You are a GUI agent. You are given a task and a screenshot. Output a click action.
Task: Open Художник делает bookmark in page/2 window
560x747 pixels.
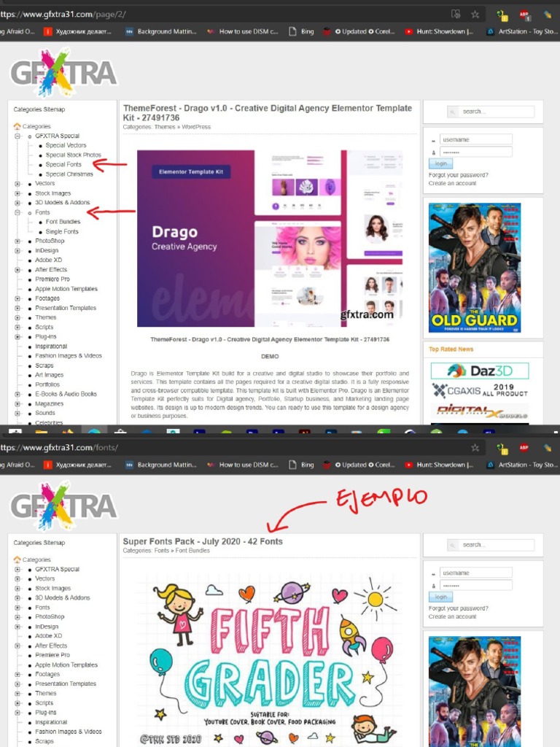tap(77, 31)
